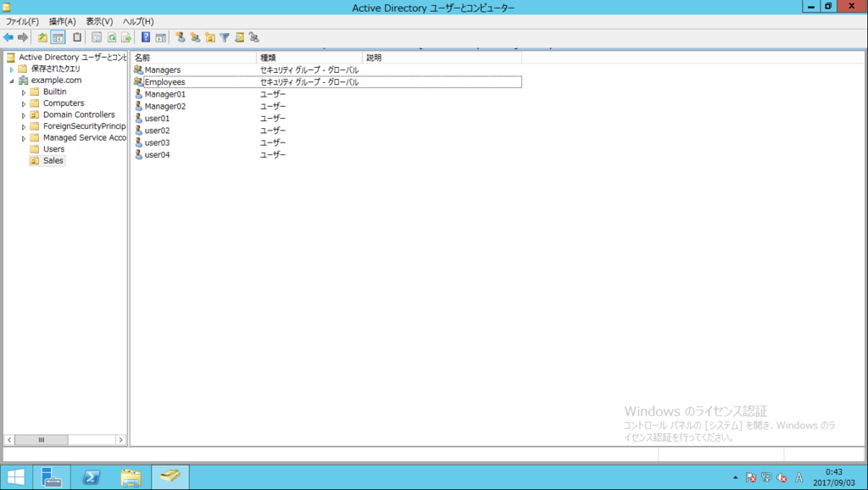The width and height of the screenshot is (868, 490).
Task: Open the ヘルプ(H) menu
Action: tap(138, 21)
